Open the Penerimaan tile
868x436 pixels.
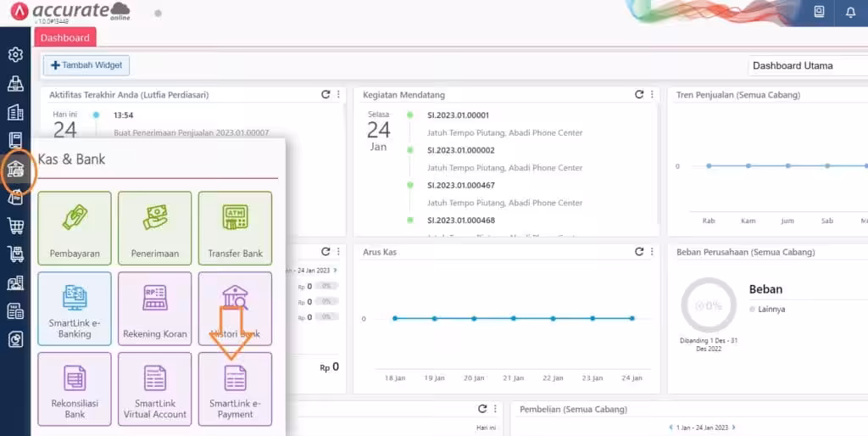coord(155,228)
